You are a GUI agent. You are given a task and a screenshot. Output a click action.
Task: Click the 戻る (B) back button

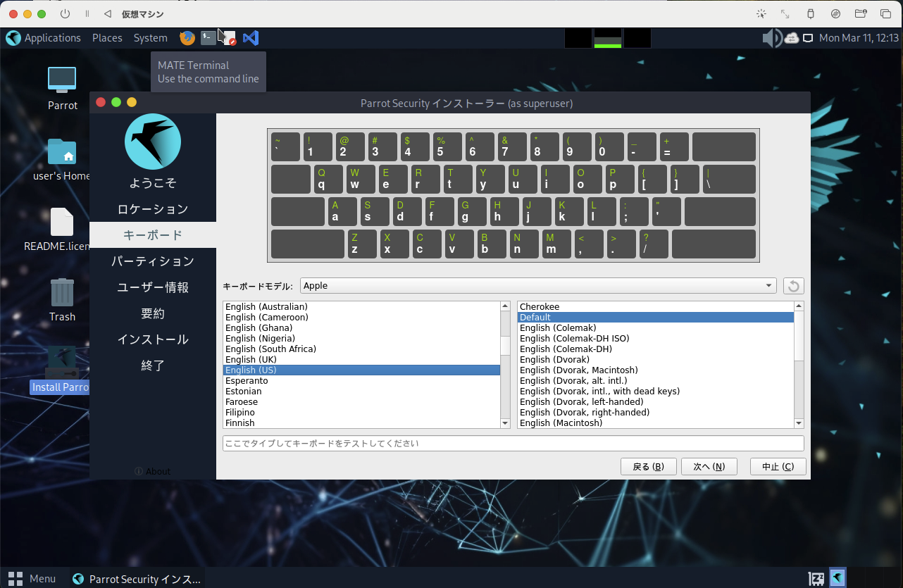[x=649, y=466]
